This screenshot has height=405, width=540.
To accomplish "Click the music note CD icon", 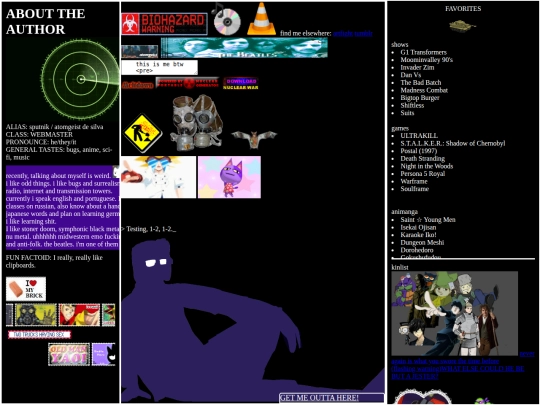I will click(226, 19).
